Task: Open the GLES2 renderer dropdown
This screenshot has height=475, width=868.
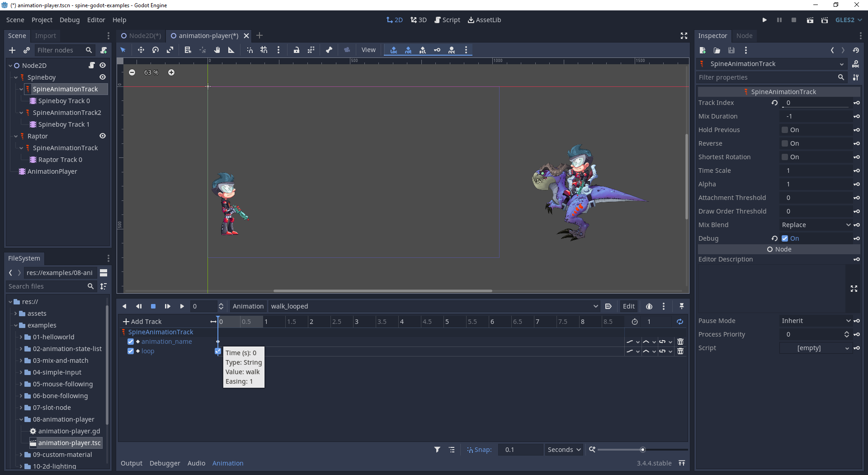Action: (x=849, y=20)
